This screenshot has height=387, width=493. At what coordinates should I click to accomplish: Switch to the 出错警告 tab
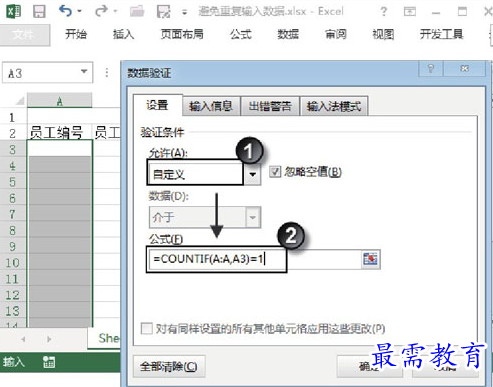[270, 106]
